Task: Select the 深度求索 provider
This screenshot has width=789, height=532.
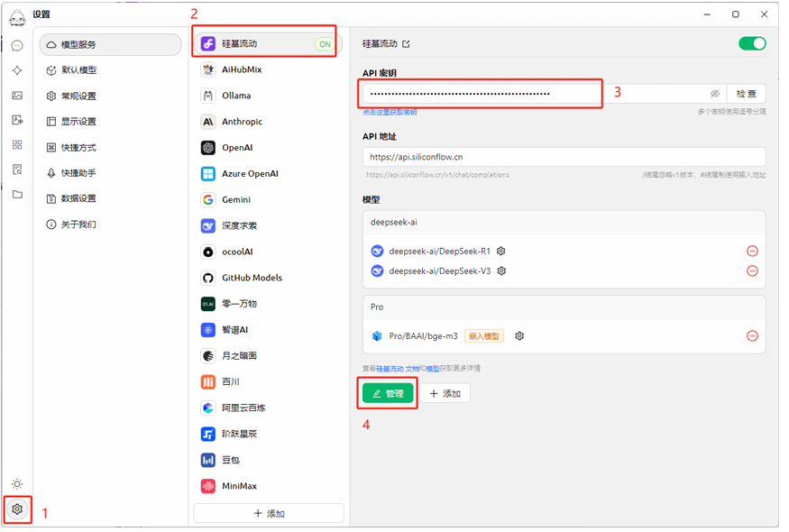Action: (268, 226)
